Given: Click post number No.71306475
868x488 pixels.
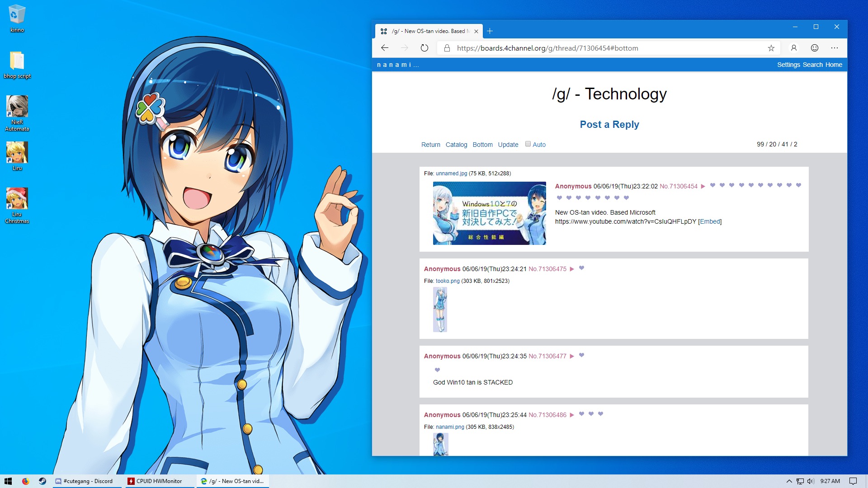Looking at the screenshot, I should (547, 269).
